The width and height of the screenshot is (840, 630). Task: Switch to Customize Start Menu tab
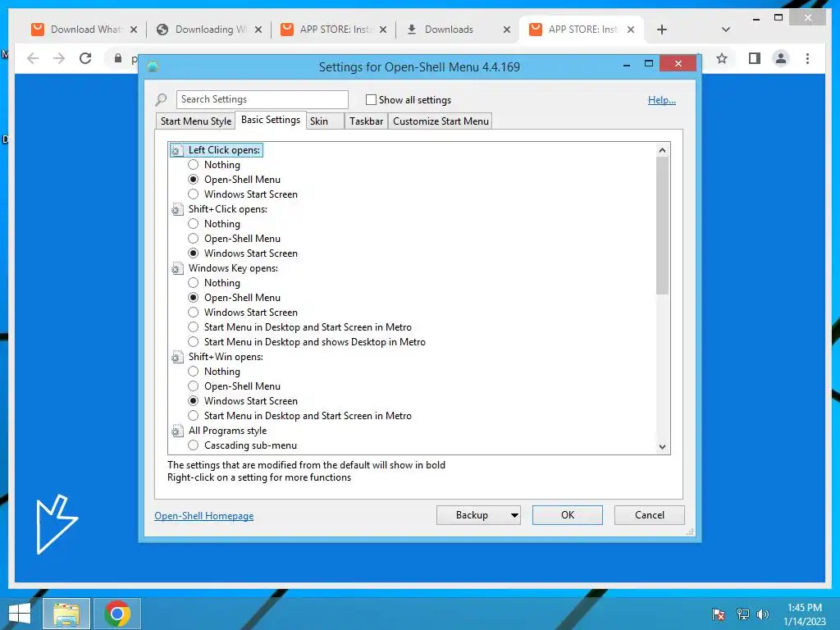click(x=441, y=121)
